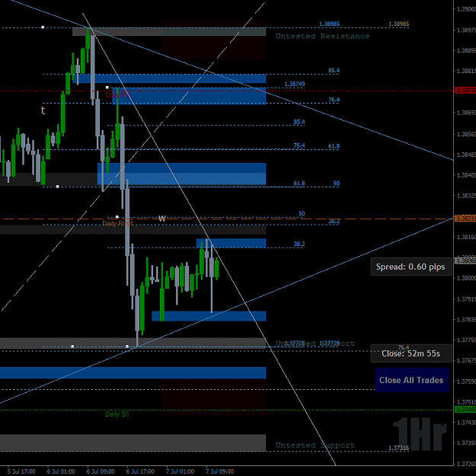Image resolution: width=476 pixels, height=476 pixels.
Task: Click the orange 1.38231 price axis tag
Action: point(465,219)
